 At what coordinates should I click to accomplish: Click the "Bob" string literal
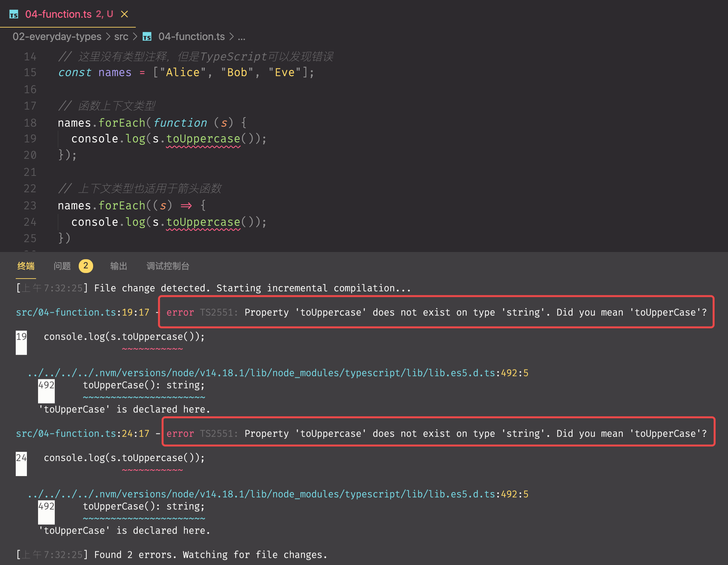pyautogui.click(x=237, y=73)
